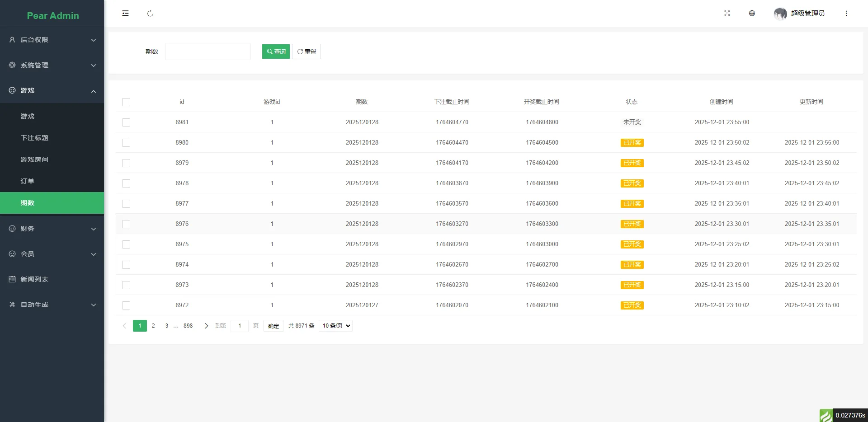Open the language globe icon
This screenshot has width=868, height=422.
coord(752,14)
